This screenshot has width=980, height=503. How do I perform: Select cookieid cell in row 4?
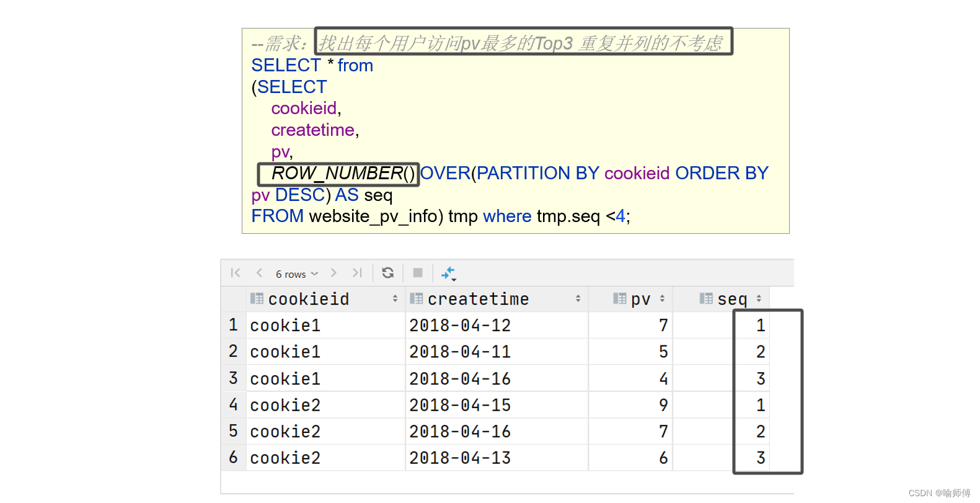pyautogui.click(x=325, y=405)
